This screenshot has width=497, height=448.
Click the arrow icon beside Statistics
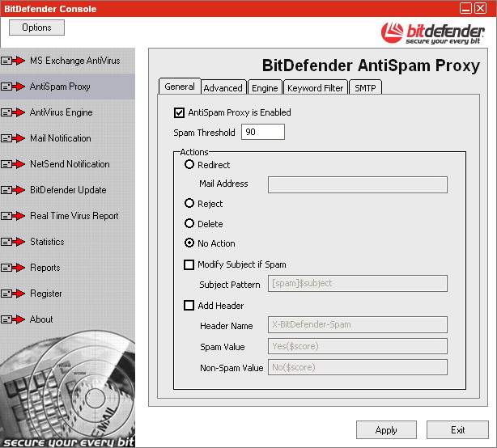13,242
